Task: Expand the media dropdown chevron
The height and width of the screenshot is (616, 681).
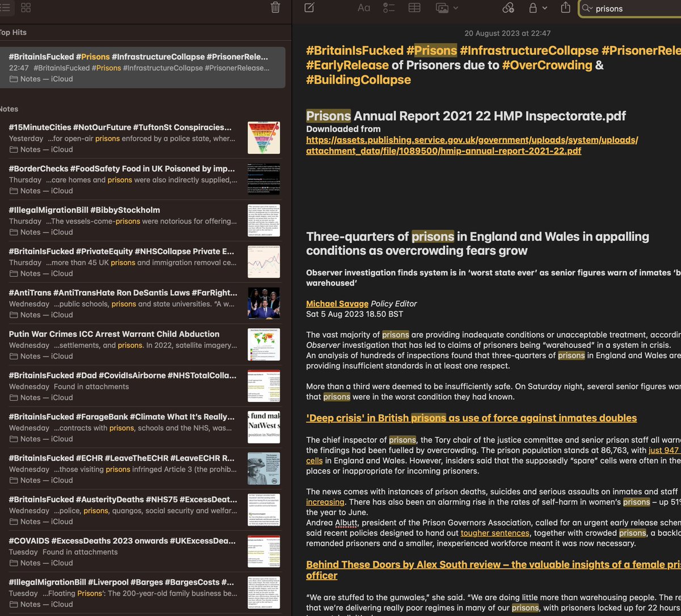Action: (x=456, y=8)
